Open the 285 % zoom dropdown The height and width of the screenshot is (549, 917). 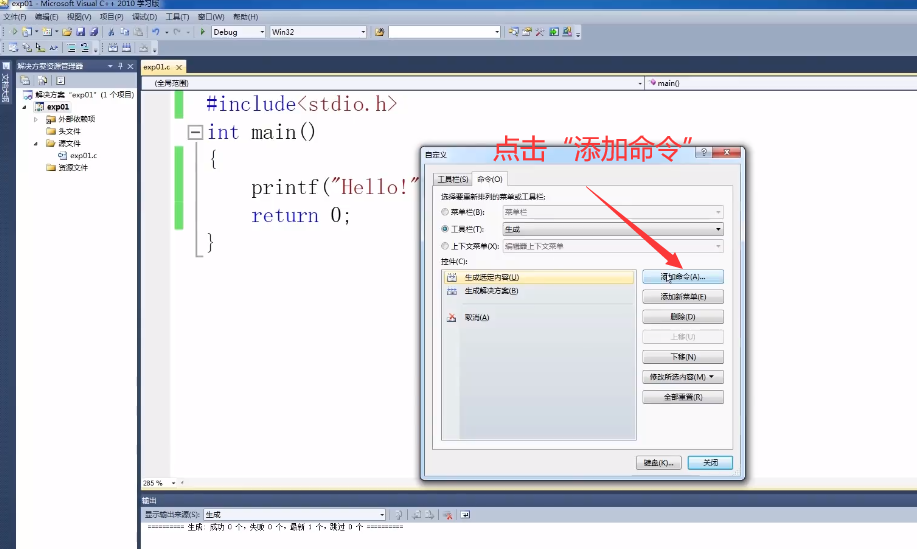click(x=173, y=483)
